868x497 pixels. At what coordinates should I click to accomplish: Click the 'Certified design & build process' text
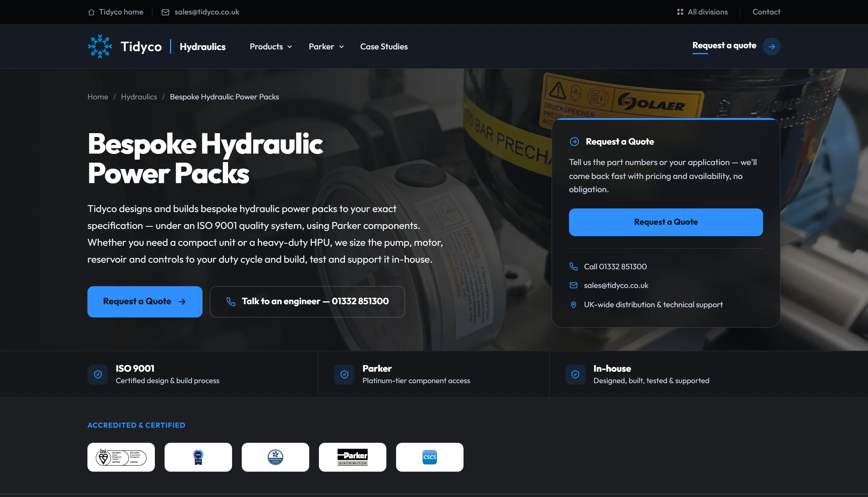(167, 381)
